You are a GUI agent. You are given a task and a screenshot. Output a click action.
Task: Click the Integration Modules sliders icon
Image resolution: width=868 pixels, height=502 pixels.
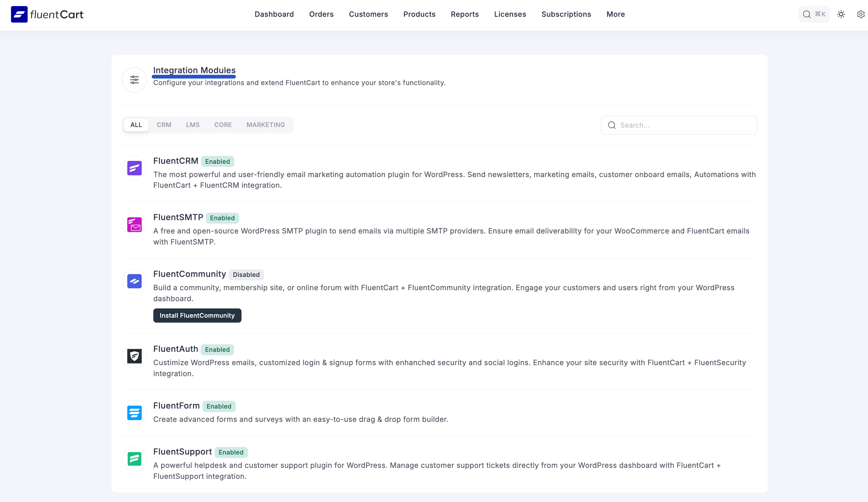click(x=134, y=80)
